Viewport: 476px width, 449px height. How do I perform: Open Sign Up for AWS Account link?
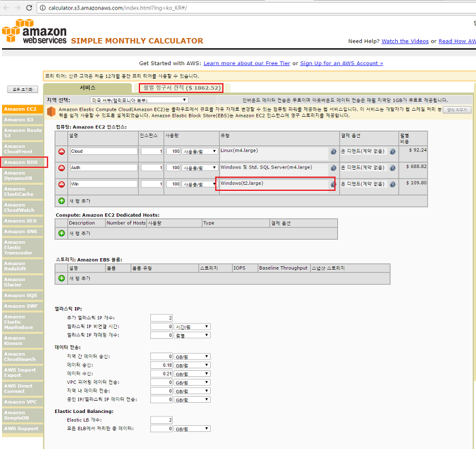(x=341, y=63)
